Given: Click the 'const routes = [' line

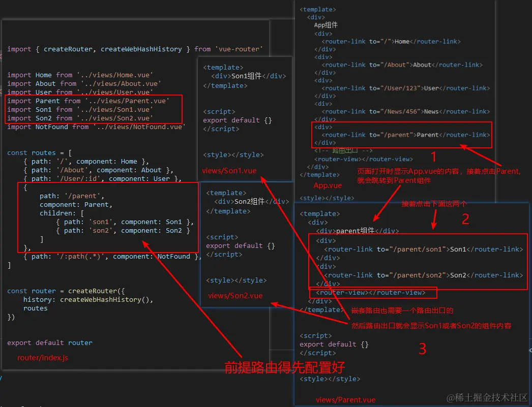Looking at the screenshot, I should (x=39, y=153).
